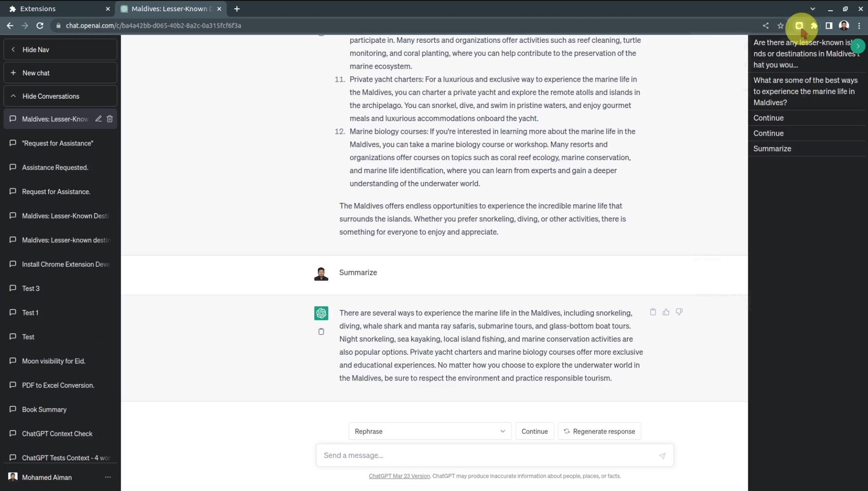Delete the selected conversation with trash icon
Screen dimensions: 868x491
[x=110, y=119]
